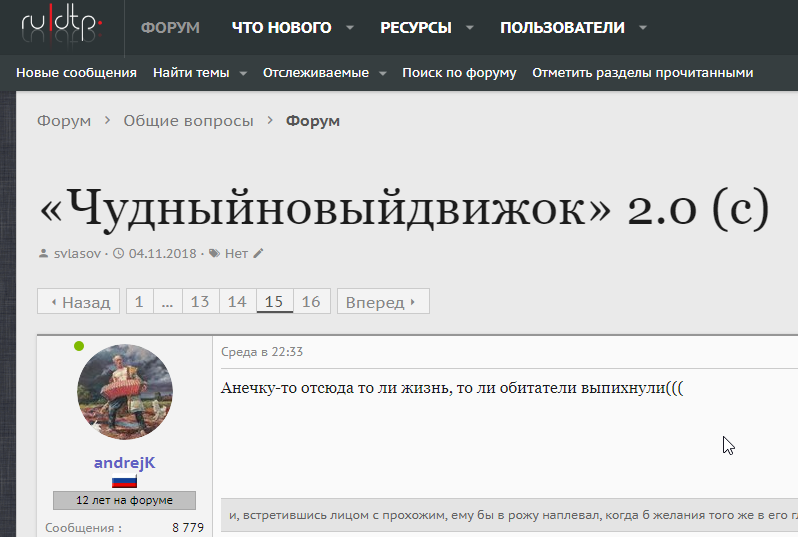798x537 pixels.
Task: Click the post text about Анечку
Action: click(x=452, y=388)
